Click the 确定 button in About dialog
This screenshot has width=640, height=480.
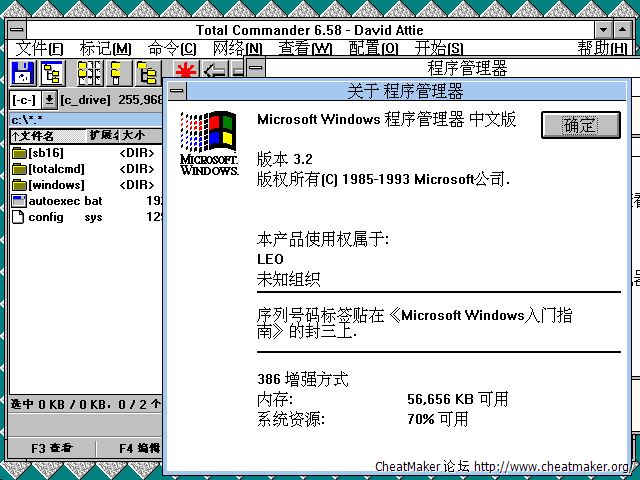[x=580, y=125]
